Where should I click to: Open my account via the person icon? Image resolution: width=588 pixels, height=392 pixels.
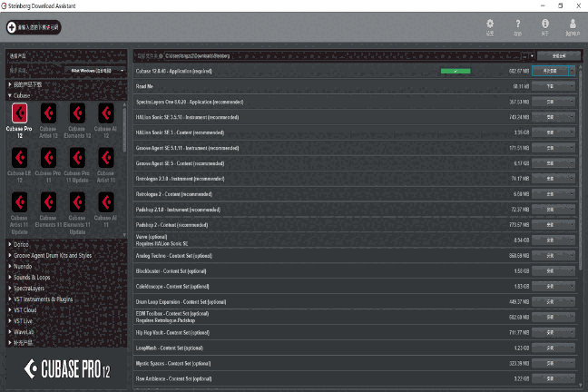point(573,24)
